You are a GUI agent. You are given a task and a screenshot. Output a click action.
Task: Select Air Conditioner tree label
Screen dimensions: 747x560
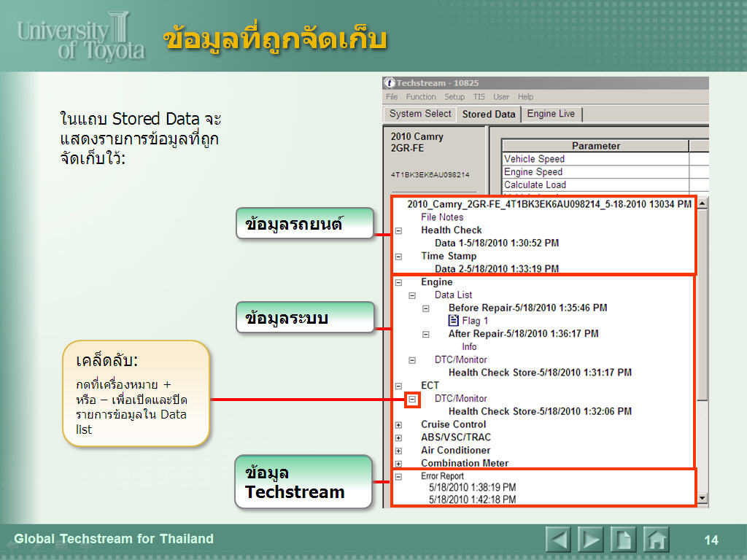(455, 450)
